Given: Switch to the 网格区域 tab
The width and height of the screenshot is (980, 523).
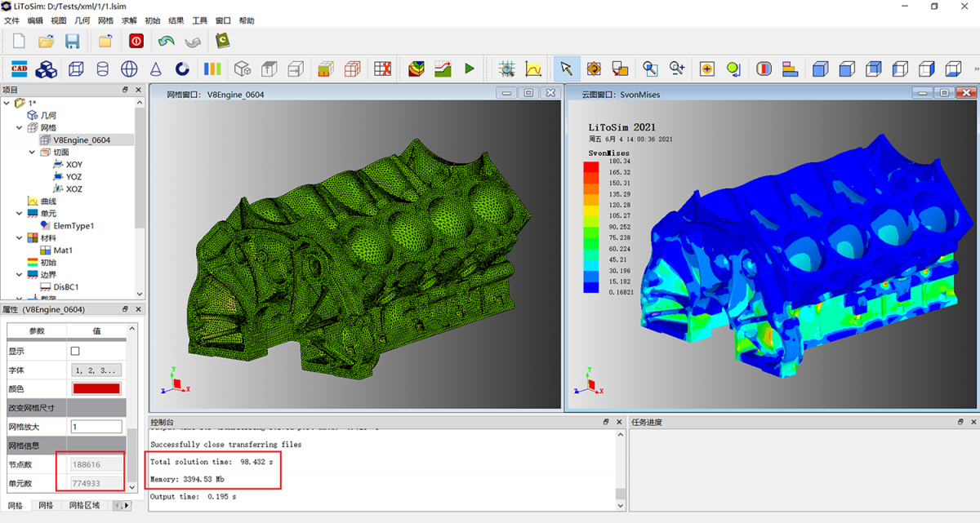Looking at the screenshot, I should point(84,506).
